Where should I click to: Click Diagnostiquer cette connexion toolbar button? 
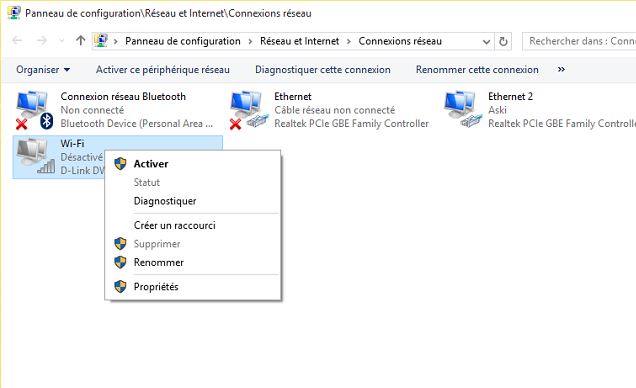pyautogui.click(x=323, y=70)
